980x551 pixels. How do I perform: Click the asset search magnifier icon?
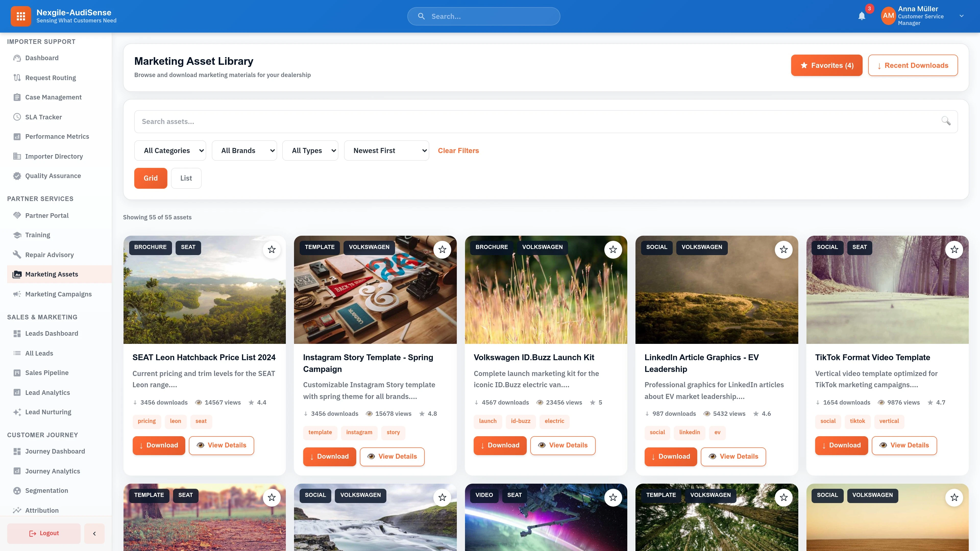(x=946, y=121)
